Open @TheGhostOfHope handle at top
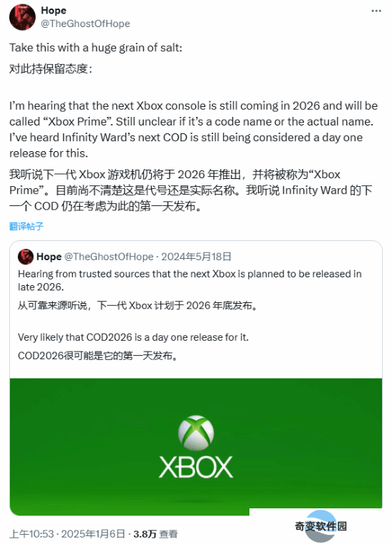The height and width of the screenshot is (544, 392). [86, 24]
